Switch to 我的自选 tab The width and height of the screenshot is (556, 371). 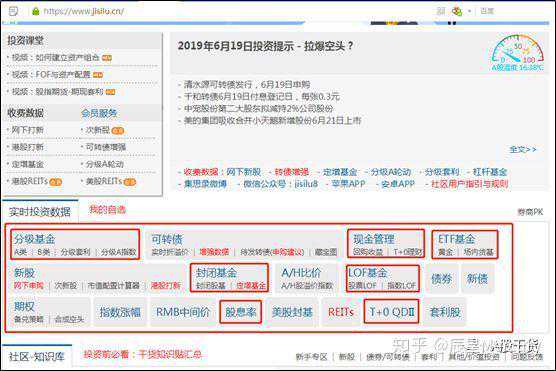coord(107,210)
